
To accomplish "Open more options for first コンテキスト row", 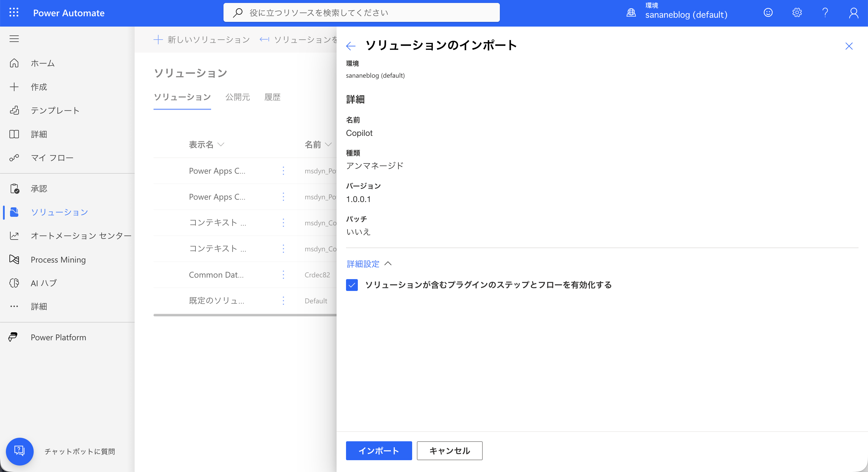I will [283, 223].
